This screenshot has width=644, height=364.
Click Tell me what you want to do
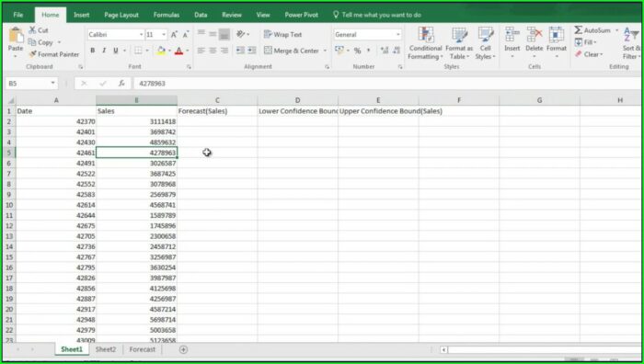pos(376,15)
